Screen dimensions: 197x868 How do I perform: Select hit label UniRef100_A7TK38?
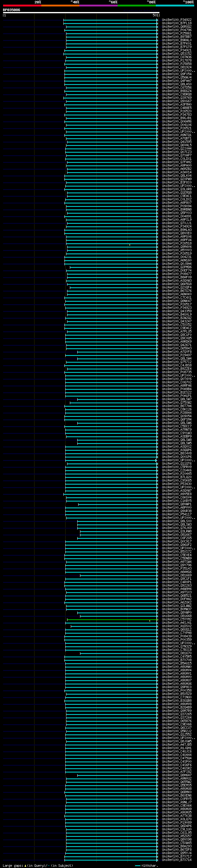coord(177,815)
